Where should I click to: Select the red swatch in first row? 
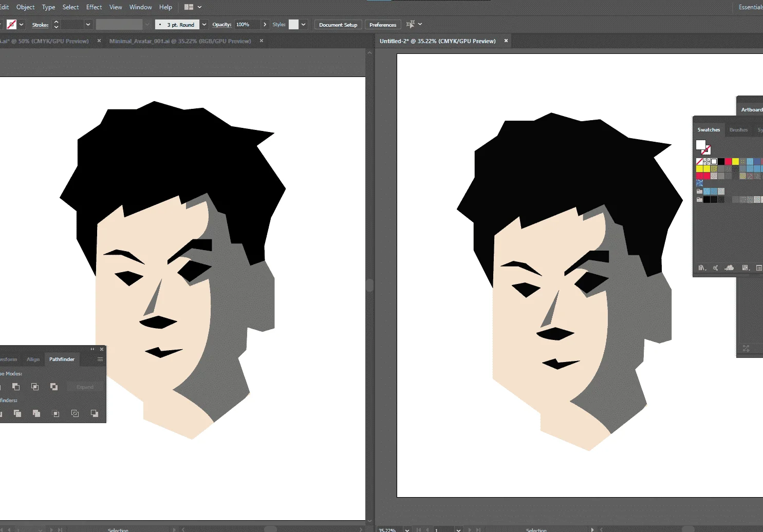pyautogui.click(x=728, y=162)
